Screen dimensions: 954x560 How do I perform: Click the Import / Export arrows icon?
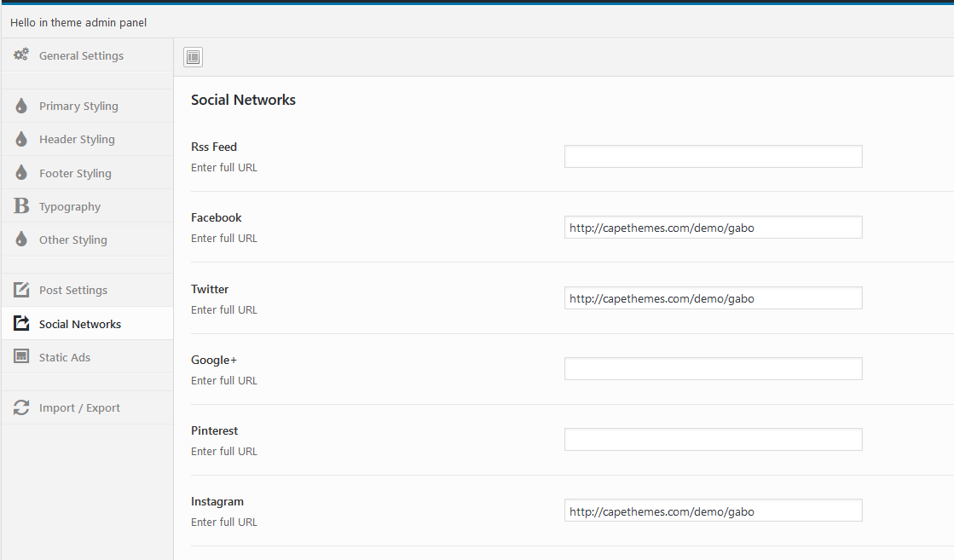point(21,408)
